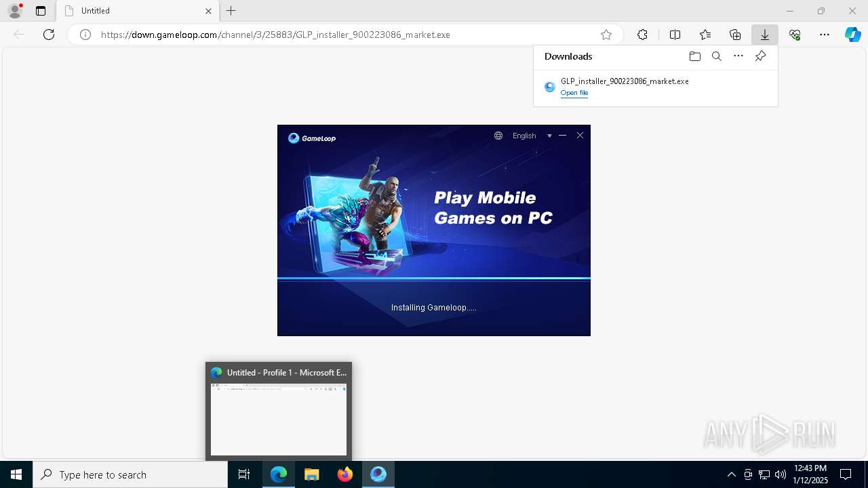Click the GameLoop logo in installer
This screenshot has width=868, height=488.
point(312,138)
